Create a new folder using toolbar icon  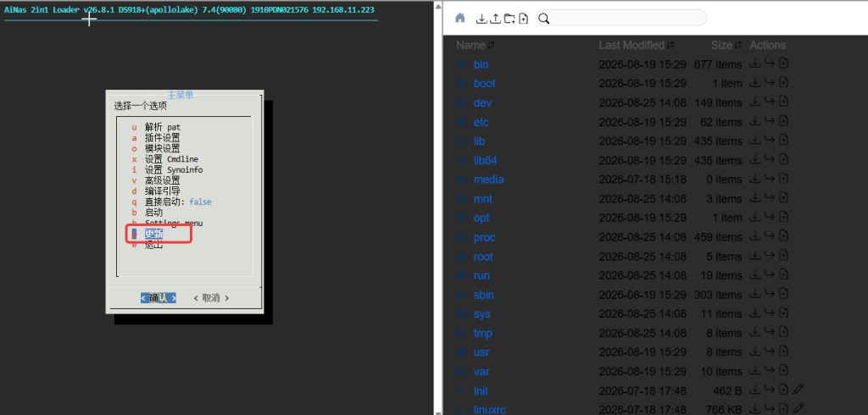[509, 19]
